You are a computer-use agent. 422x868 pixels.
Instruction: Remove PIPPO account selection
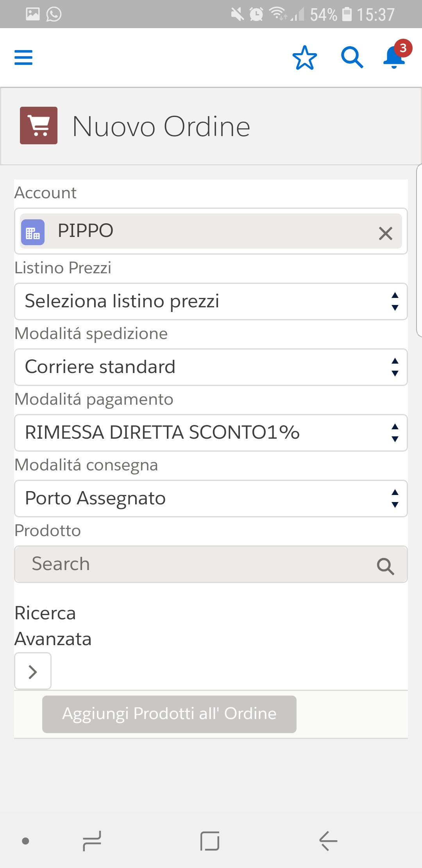click(x=385, y=233)
